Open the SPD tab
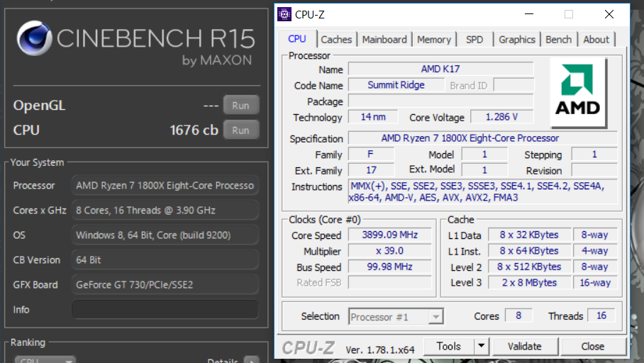Screen dimensions: 644x363 pos(474,40)
